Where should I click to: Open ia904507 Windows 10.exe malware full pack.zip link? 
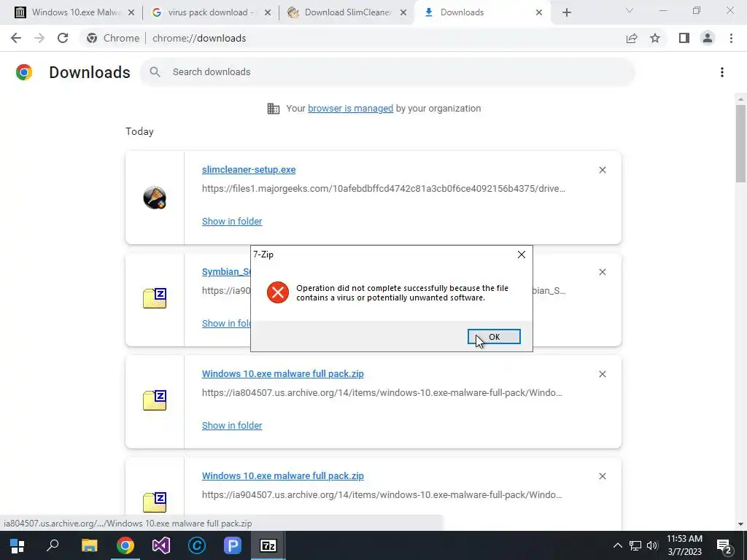tap(282, 475)
